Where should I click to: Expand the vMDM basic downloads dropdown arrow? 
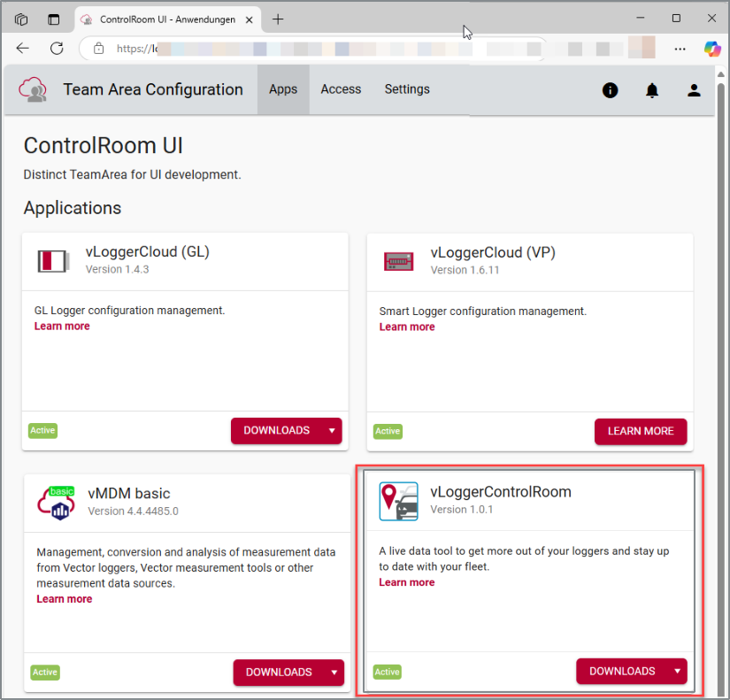click(x=334, y=673)
